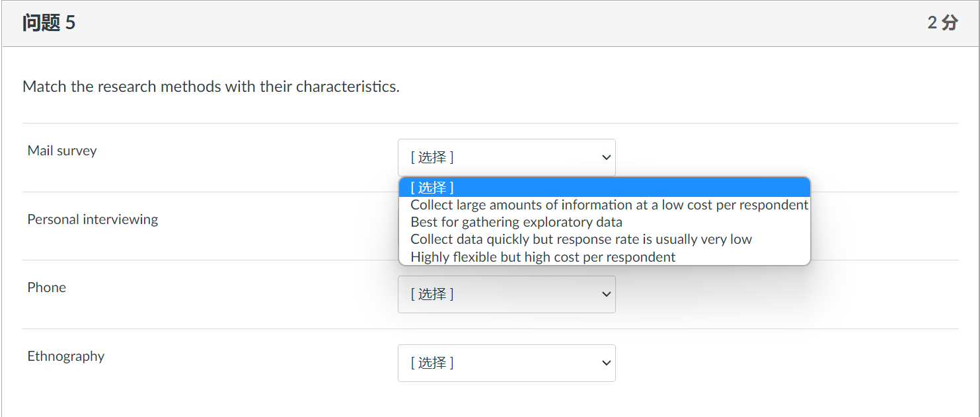
Task: Click the "Personal interviewing" row label
Action: click(93, 219)
